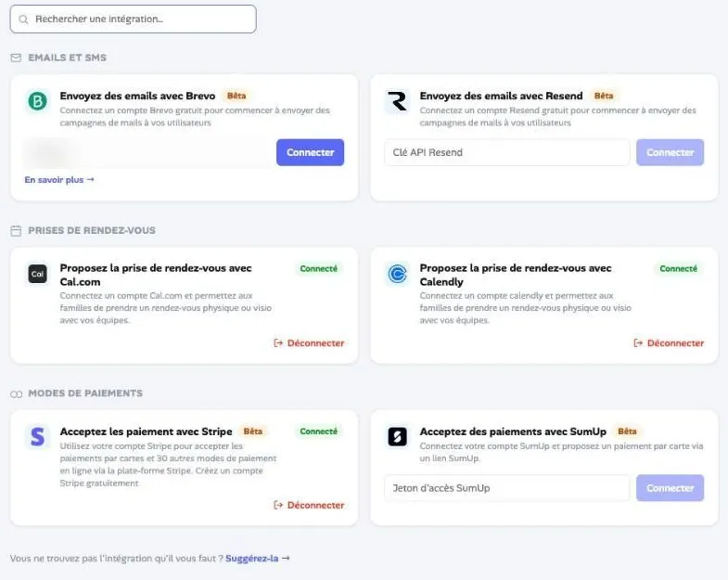Click the SumUp logo icon

click(x=398, y=436)
